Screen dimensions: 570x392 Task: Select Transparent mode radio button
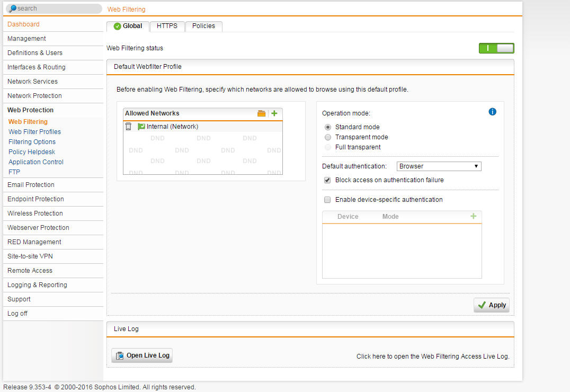tap(328, 137)
